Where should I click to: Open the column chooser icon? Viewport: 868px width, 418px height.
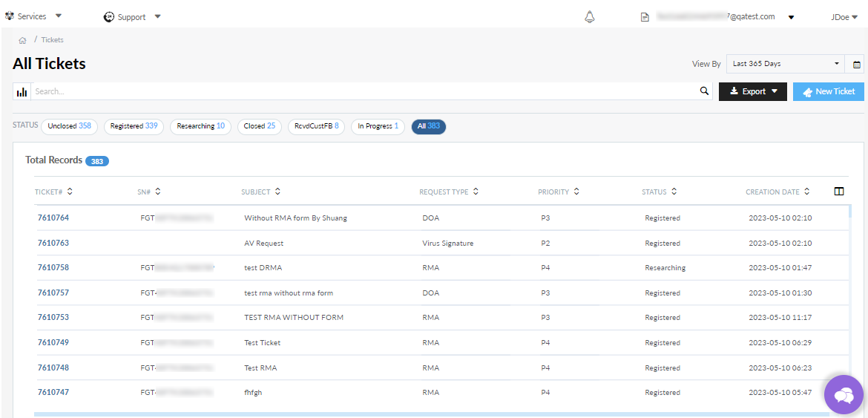[x=838, y=192]
